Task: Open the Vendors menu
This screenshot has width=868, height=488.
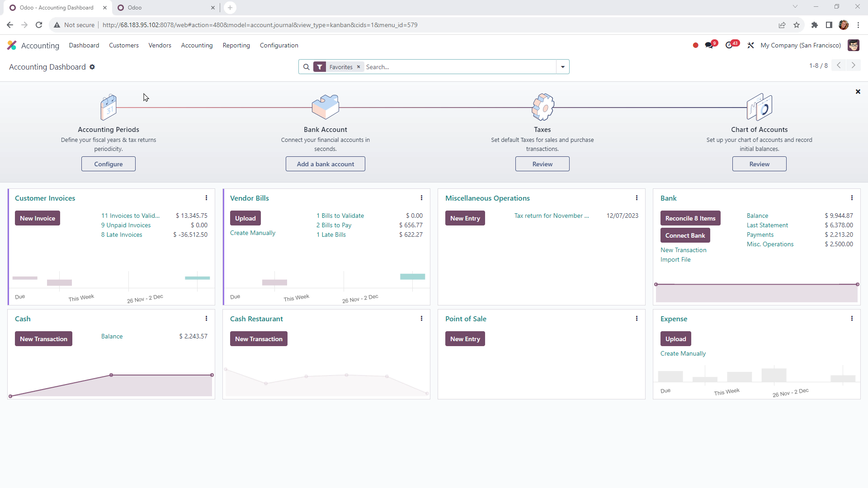Action: click(x=160, y=45)
